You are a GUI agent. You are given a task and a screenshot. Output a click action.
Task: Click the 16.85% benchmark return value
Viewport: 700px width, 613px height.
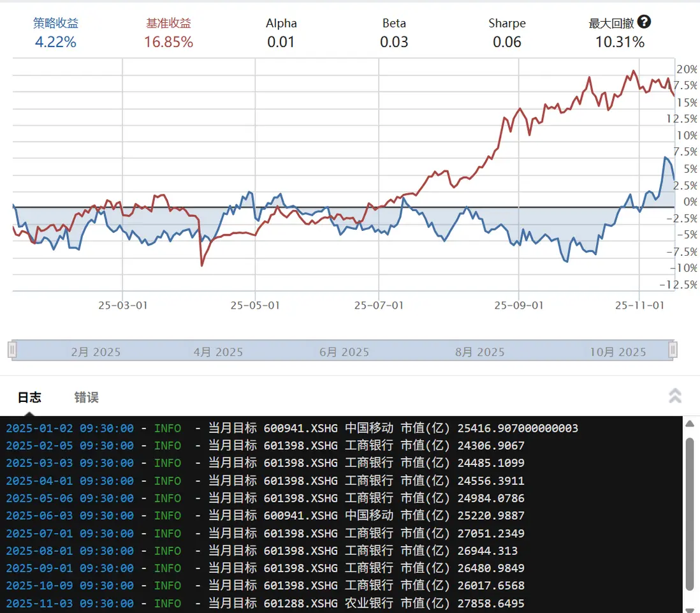(168, 43)
